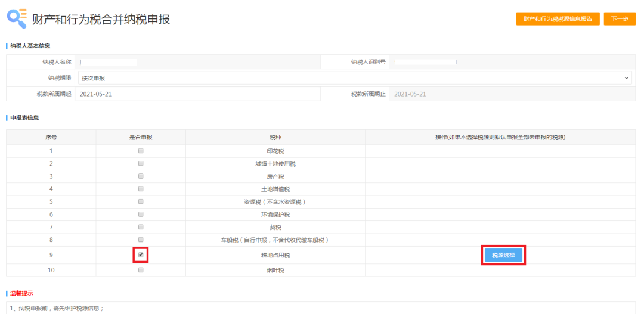Click the 税源选择 button
Viewport: 644px width, 314px height.
(x=504, y=255)
